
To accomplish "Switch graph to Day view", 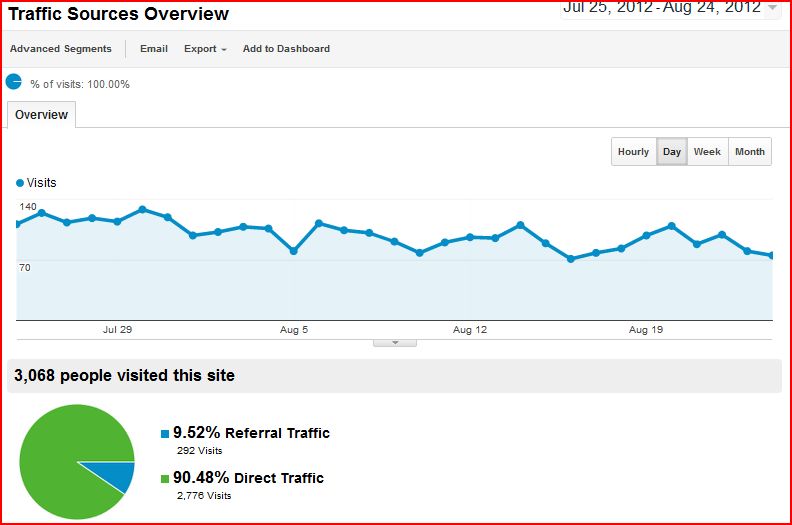I will 672,152.
